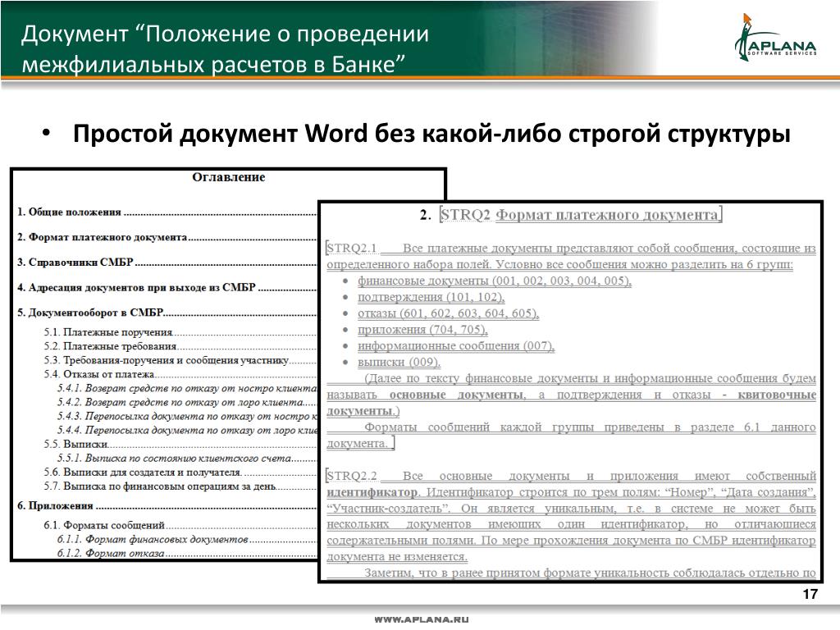
Task: Click TOC entry "6.1.2. Формат отказа"
Action: [187, 553]
